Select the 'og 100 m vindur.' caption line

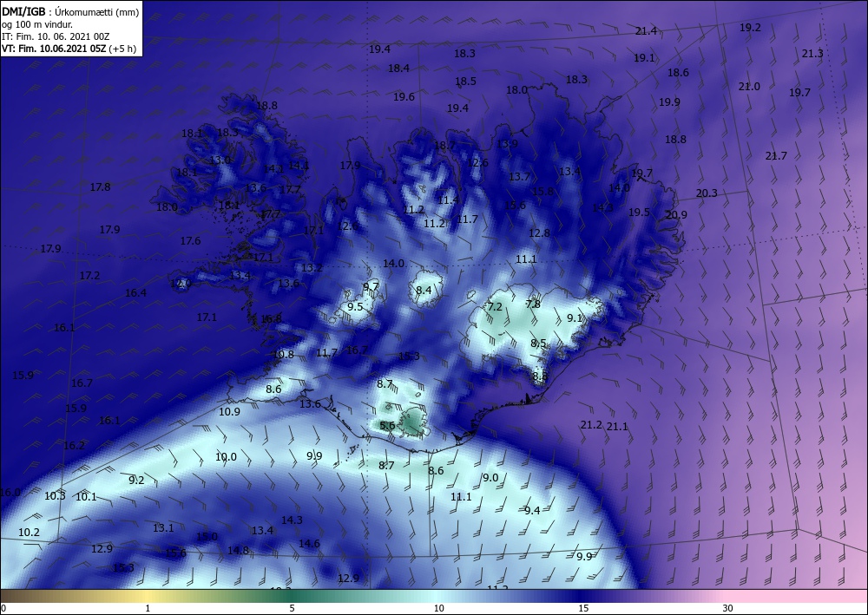click(x=37, y=24)
